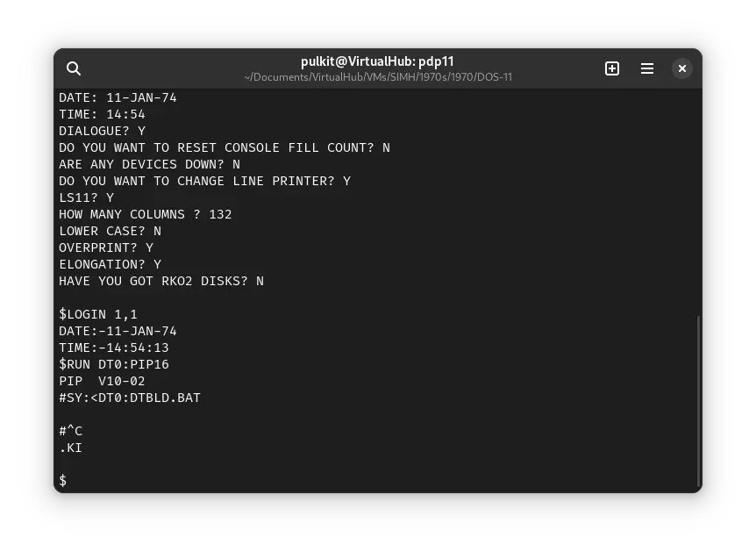The width and height of the screenshot is (756, 552).
Task: Click the RUN DT0:PIP16 command line
Action: pyautogui.click(x=113, y=364)
